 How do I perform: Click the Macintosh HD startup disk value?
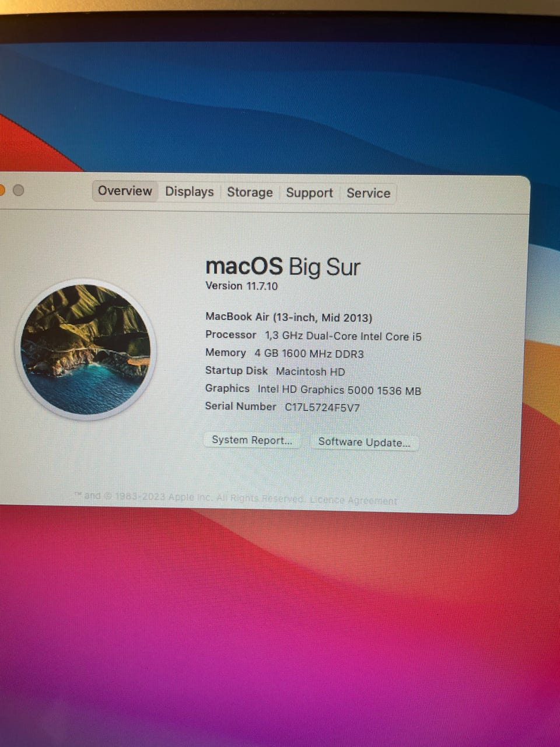click(x=310, y=372)
